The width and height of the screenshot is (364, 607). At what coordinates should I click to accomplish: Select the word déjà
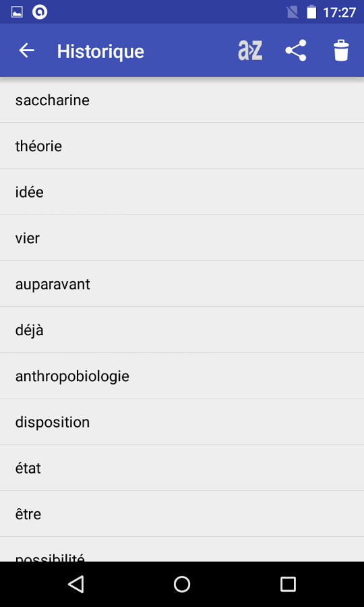click(182, 330)
